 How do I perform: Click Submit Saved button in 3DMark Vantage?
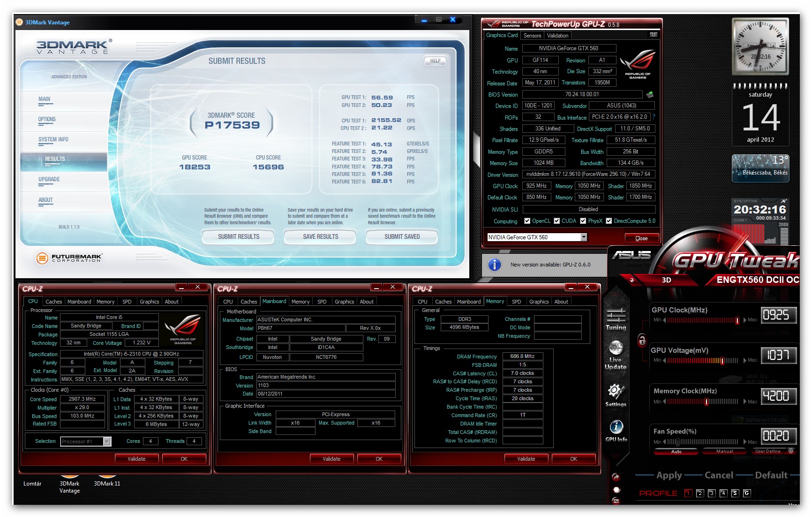402,237
